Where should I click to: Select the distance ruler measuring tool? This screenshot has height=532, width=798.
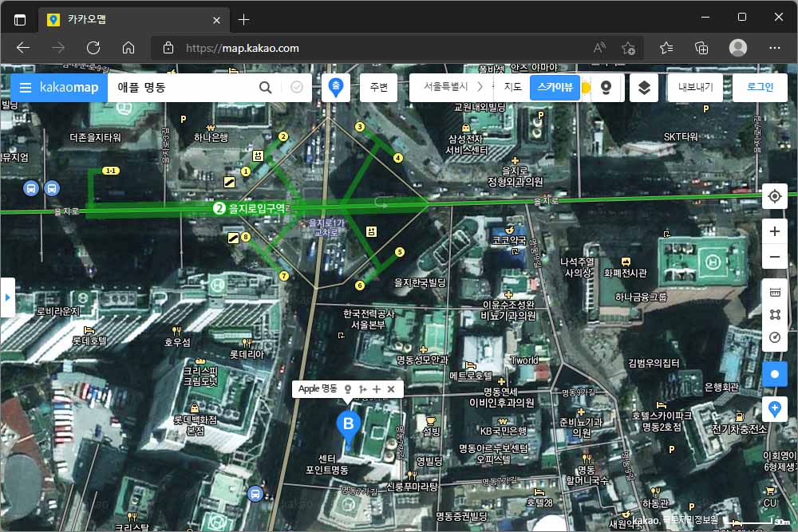click(775, 292)
